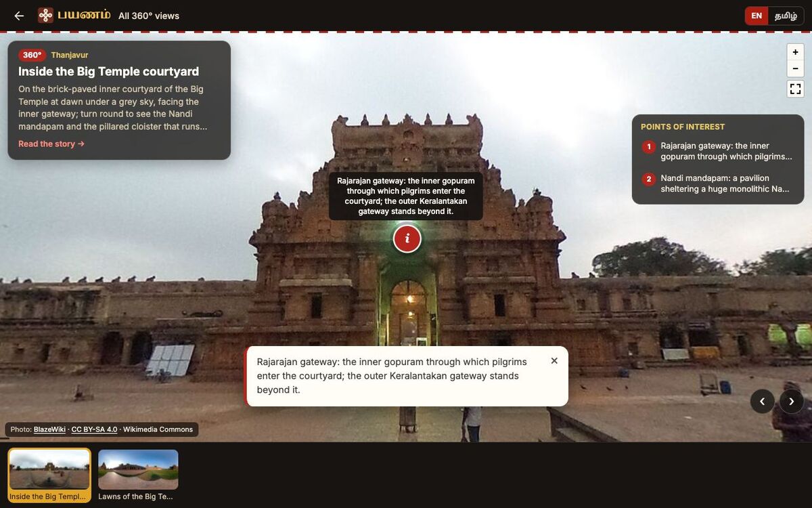Select Inside the Big Temple thumbnail
Screen dimensions: 812x508
49,475
